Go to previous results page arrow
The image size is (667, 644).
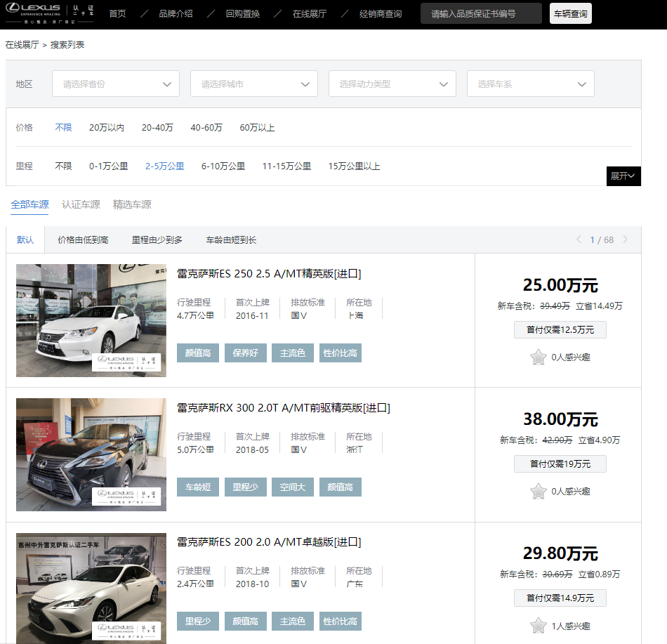[x=579, y=239]
